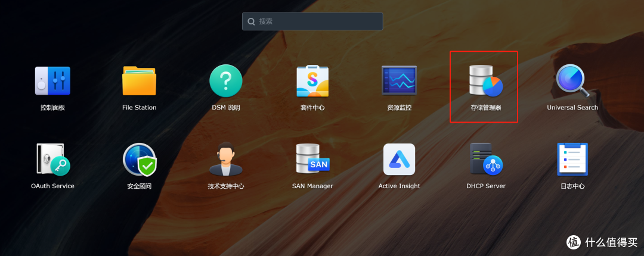Click inside the 搜索 search field

(x=312, y=21)
